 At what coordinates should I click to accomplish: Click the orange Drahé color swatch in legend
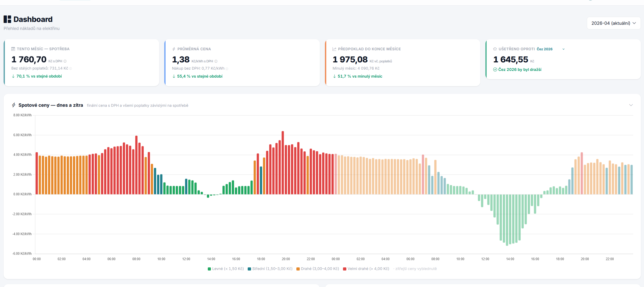(x=298, y=269)
